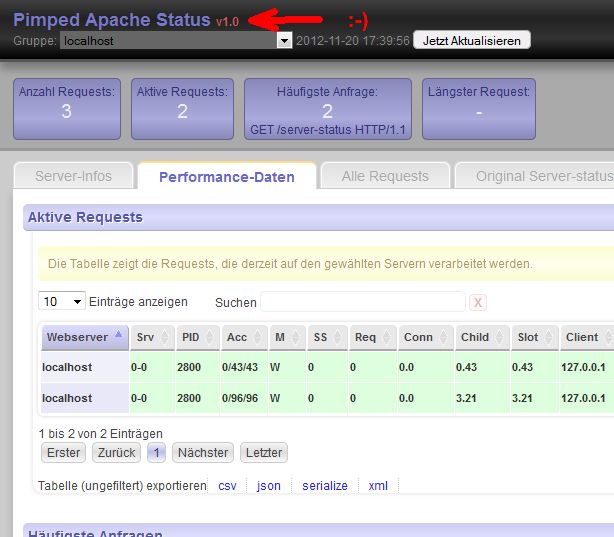Sort table by M column
The width and height of the screenshot is (614, 537).
[287, 337]
